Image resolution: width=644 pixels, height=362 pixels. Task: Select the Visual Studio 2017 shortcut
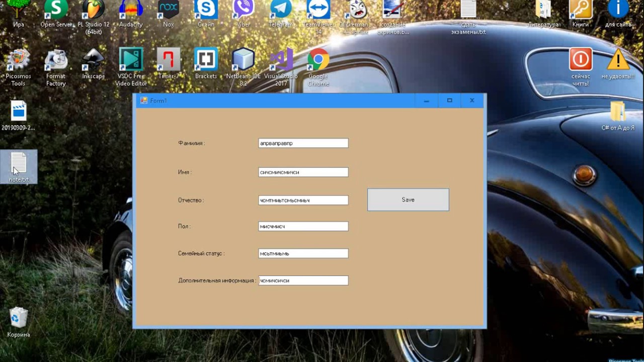point(281,67)
